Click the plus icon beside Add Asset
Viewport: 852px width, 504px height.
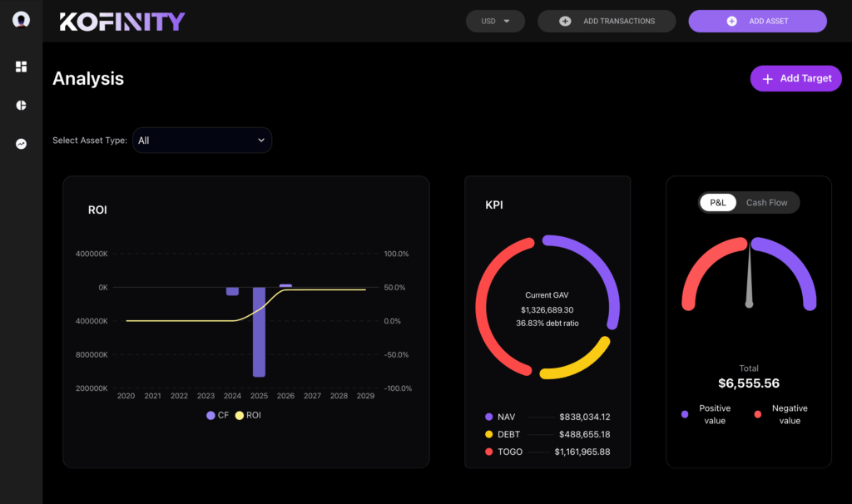(x=732, y=21)
